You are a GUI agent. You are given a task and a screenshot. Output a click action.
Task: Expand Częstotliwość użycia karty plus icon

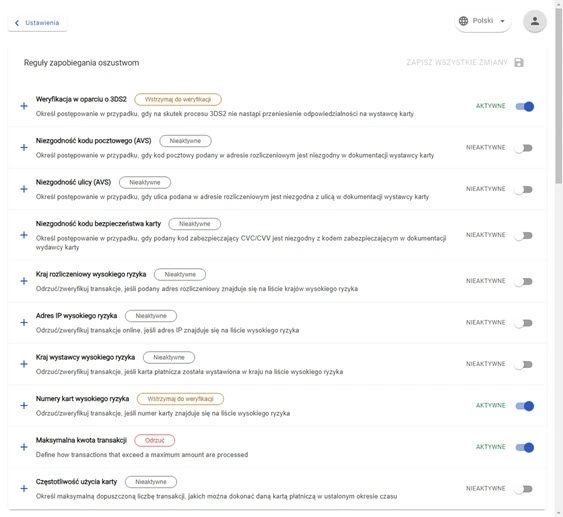(24, 489)
